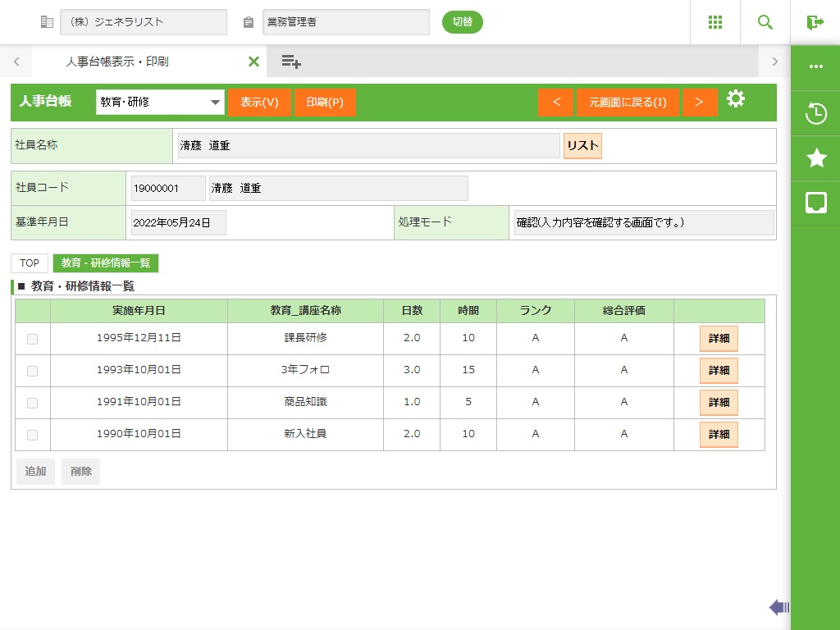Collapse sidebar with the purple arrow
Screen dimensions: 840x630
coord(778,607)
